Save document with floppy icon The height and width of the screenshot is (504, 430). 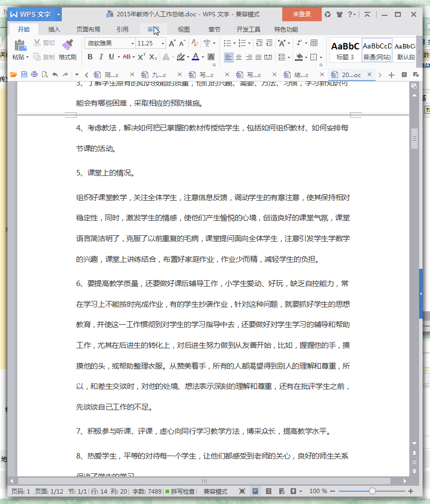point(24,75)
